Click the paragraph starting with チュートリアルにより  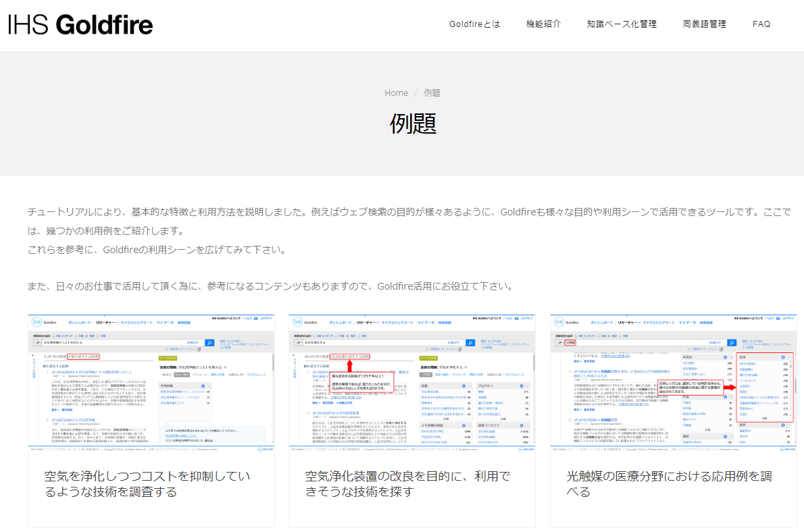pos(409,221)
